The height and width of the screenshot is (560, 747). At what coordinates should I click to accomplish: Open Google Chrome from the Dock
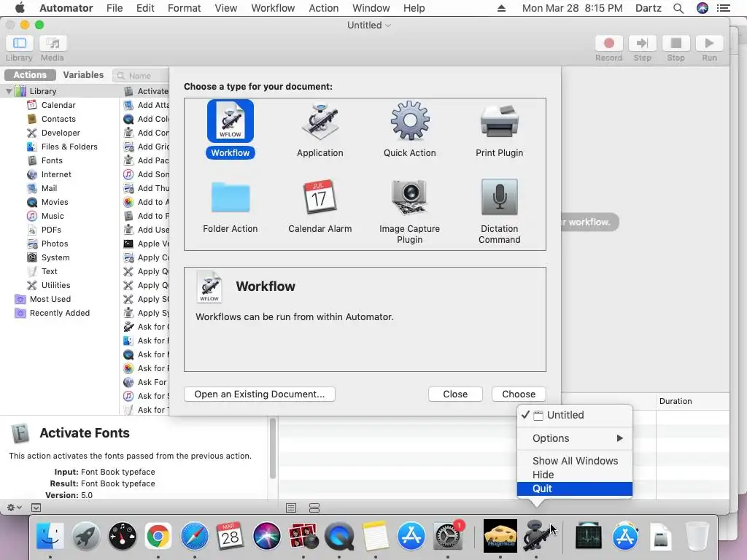158,536
